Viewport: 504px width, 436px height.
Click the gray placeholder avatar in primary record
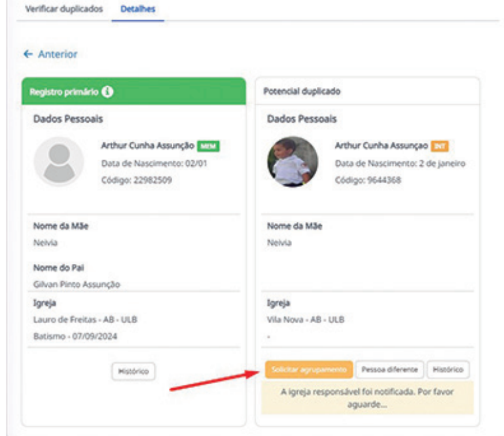59,162
